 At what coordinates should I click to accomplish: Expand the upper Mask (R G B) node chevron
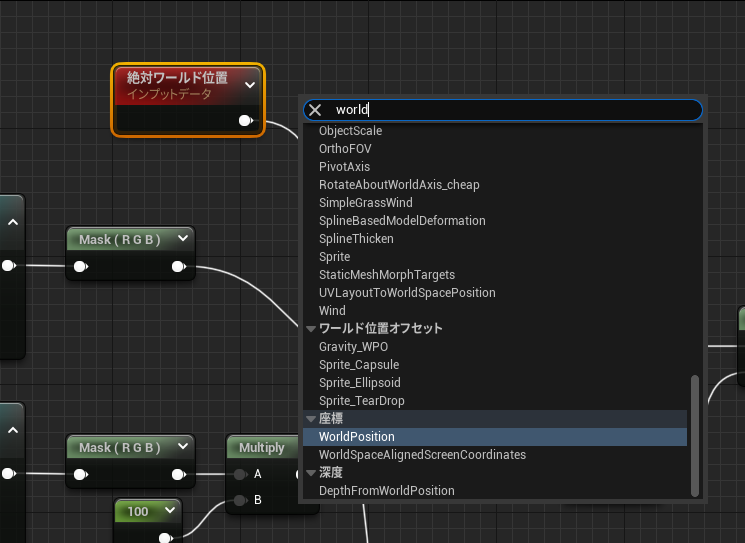coord(183,238)
